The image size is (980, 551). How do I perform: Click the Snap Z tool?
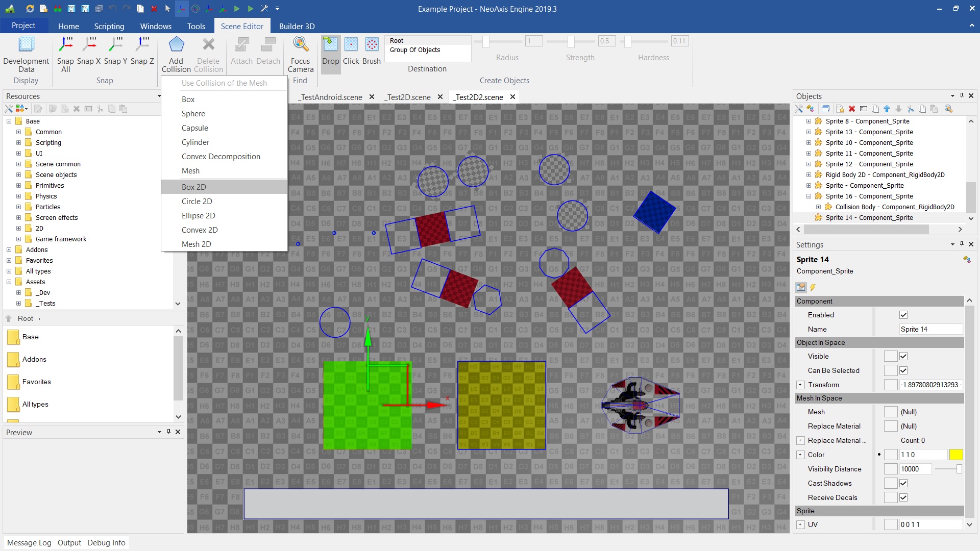click(x=142, y=53)
